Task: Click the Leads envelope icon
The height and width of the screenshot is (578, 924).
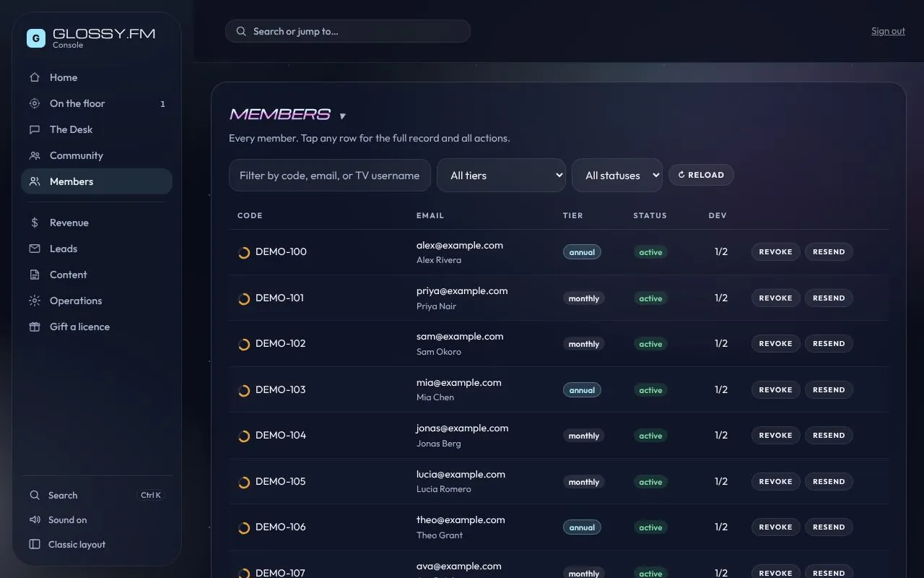Action: 35,249
